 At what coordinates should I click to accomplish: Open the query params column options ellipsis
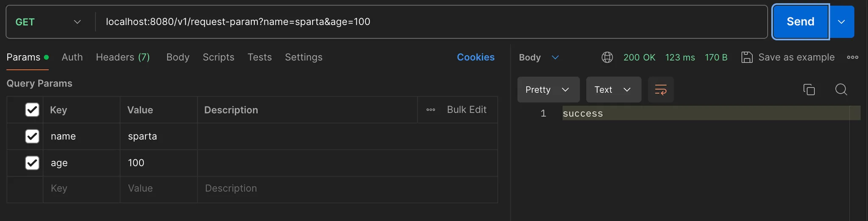[x=431, y=110]
